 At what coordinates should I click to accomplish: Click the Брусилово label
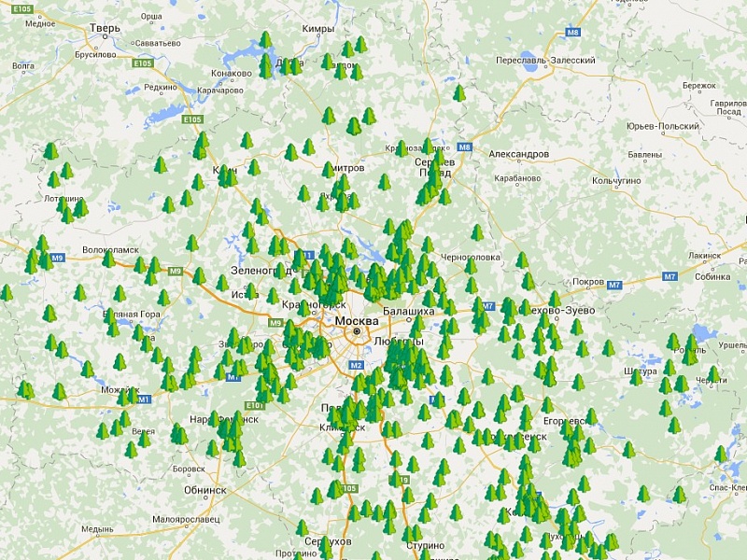pyautogui.click(x=95, y=55)
